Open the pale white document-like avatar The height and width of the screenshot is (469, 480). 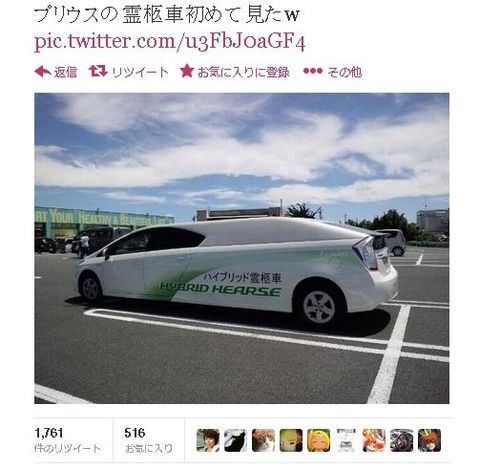tap(346, 440)
